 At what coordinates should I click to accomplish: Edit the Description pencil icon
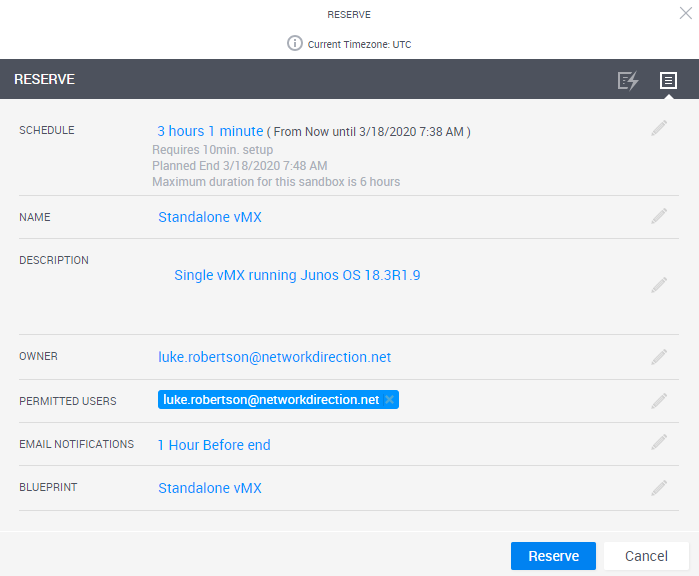(x=659, y=285)
